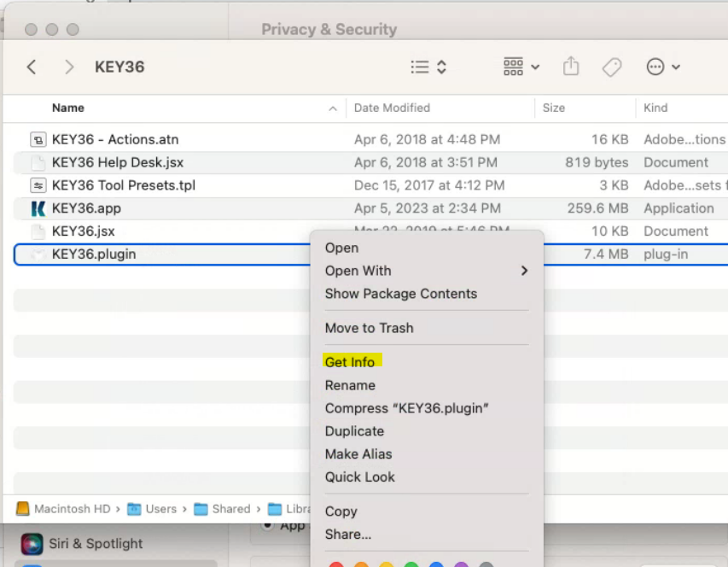Open Siri & Spotlight label in settings sidebar
The height and width of the screenshot is (567, 728).
(96, 544)
